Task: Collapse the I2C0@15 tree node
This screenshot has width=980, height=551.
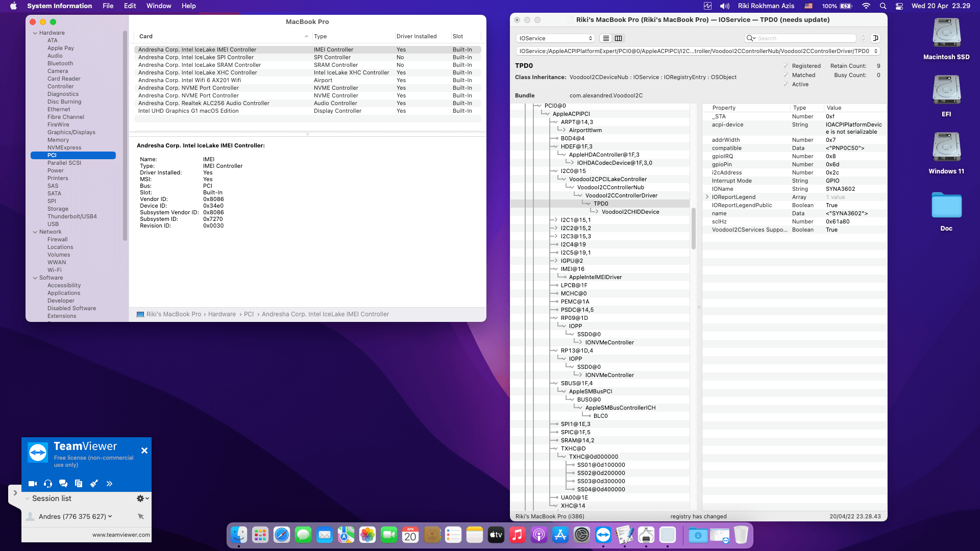Action: (x=554, y=171)
